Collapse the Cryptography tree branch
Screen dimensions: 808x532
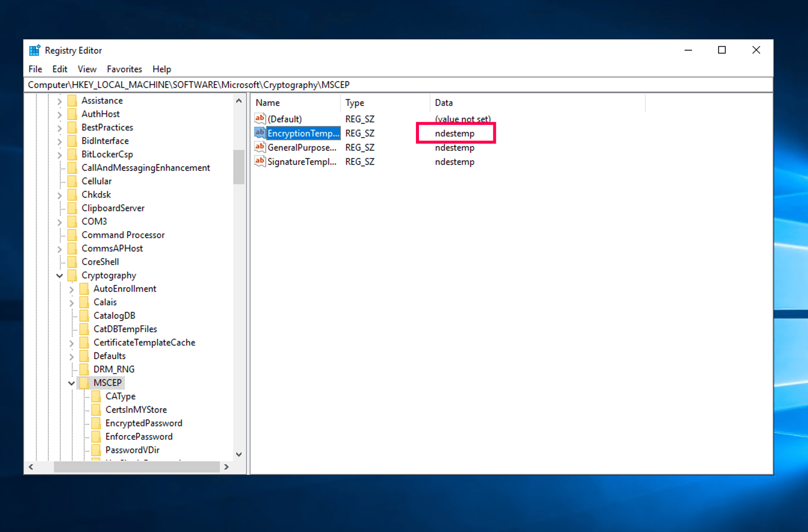click(59, 276)
